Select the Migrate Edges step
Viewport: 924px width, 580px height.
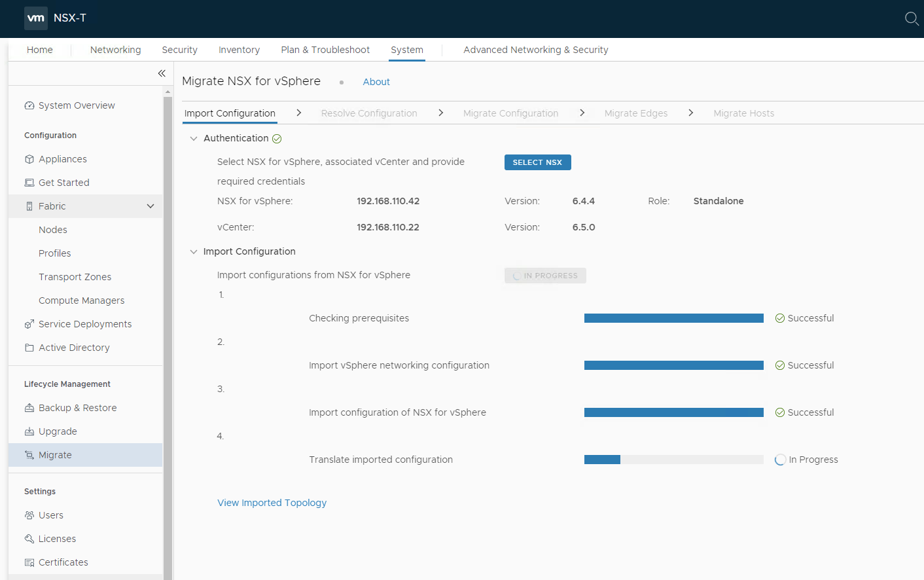tap(636, 113)
